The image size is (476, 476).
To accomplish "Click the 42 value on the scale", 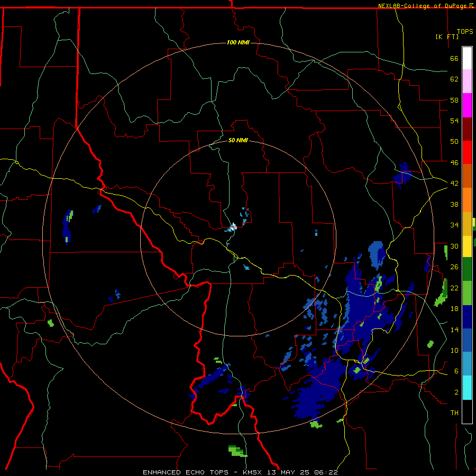I will pos(454,184).
